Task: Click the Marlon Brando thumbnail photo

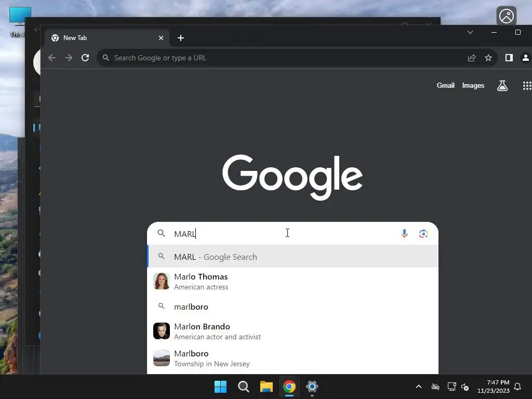Action: click(162, 331)
